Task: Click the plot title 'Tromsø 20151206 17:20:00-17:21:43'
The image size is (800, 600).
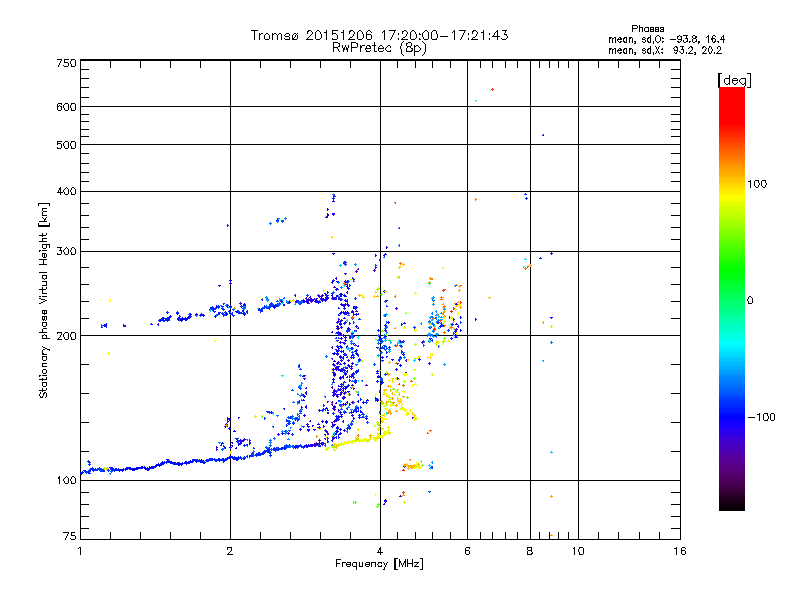Action: click(x=379, y=35)
